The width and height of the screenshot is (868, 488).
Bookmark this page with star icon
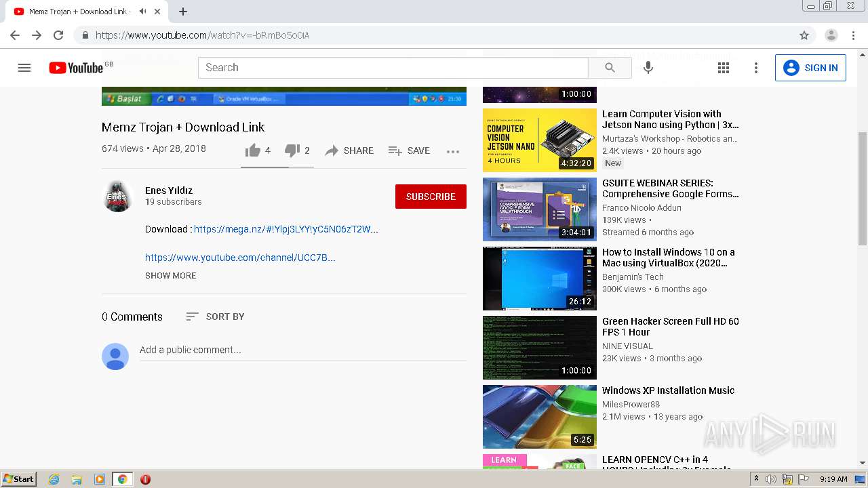804,35
